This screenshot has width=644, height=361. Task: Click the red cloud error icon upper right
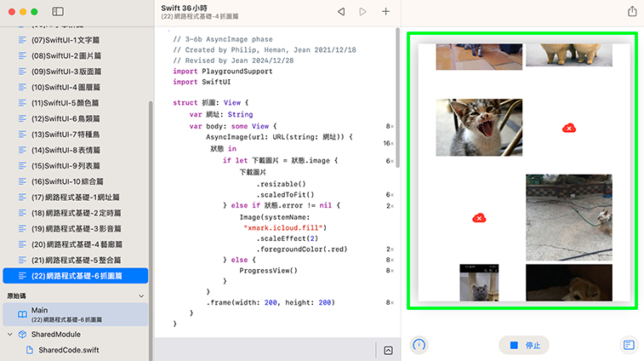[x=569, y=128]
